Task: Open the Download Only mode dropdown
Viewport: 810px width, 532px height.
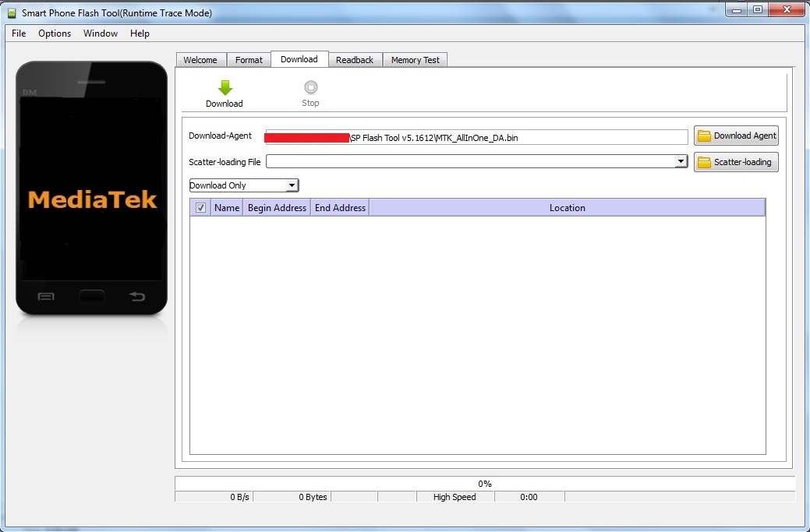Action: [x=244, y=185]
